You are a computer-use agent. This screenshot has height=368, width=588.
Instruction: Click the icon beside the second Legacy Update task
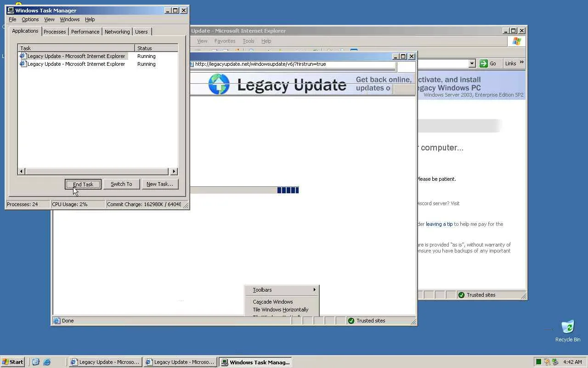point(23,64)
